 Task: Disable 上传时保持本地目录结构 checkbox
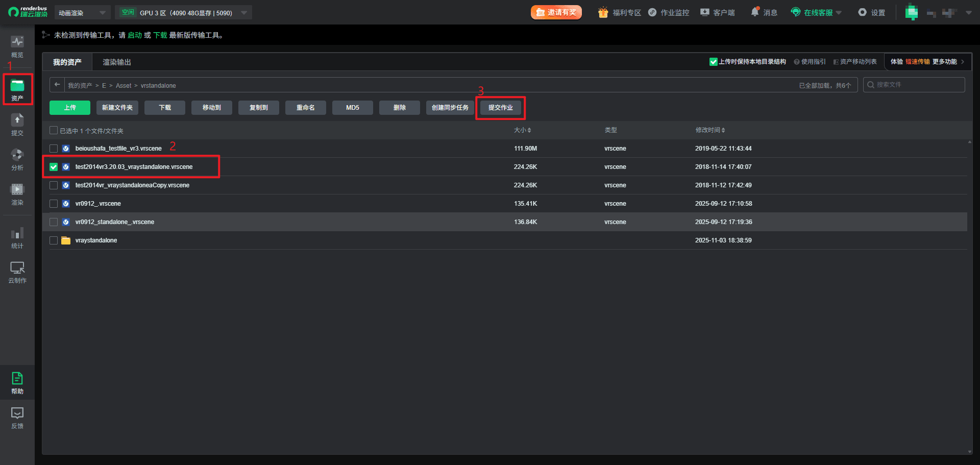pyautogui.click(x=713, y=62)
